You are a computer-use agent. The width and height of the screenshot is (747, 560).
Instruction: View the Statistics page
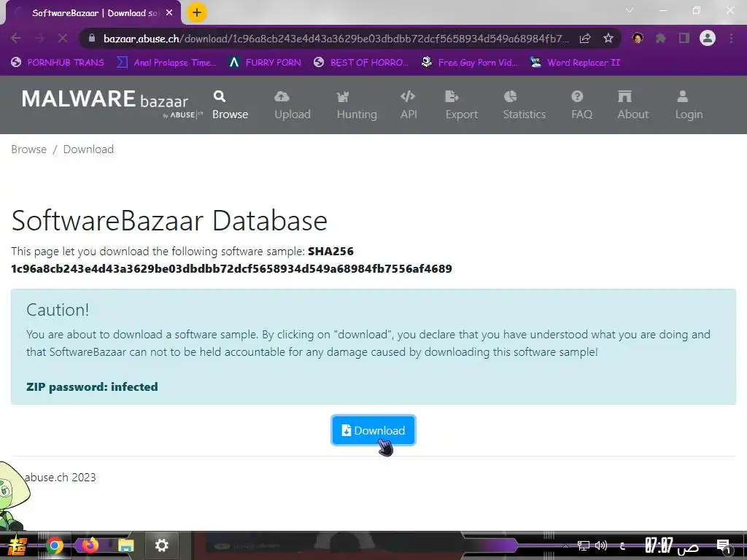coord(524,105)
